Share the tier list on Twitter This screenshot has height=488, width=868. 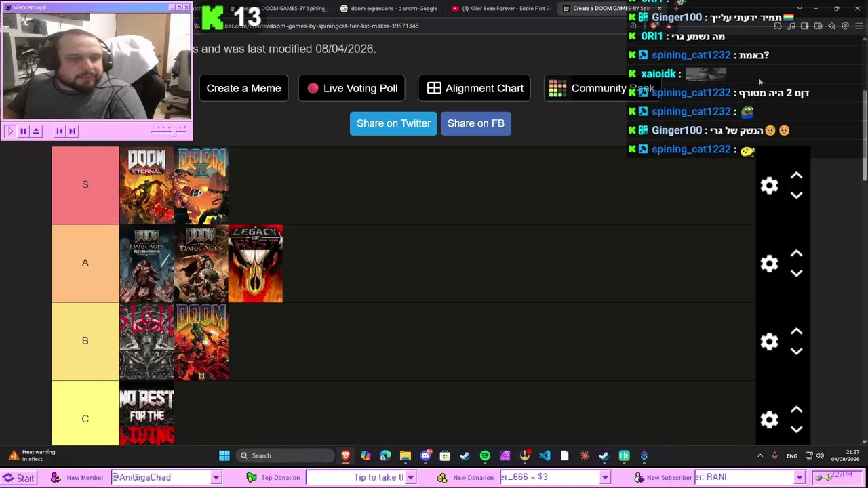tap(393, 123)
